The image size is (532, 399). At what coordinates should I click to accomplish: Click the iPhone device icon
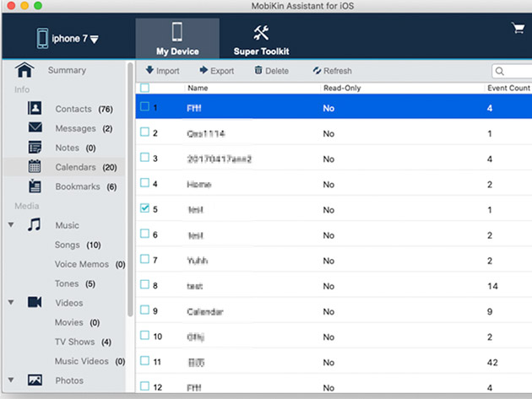[42, 38]
